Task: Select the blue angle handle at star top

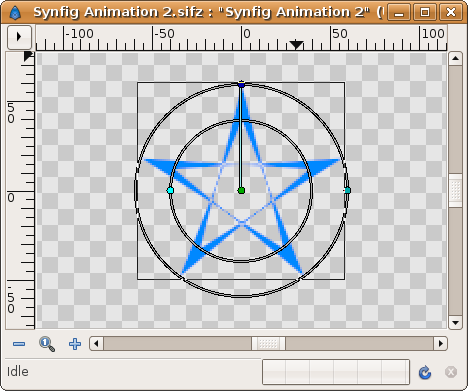Action: point(242,85)
